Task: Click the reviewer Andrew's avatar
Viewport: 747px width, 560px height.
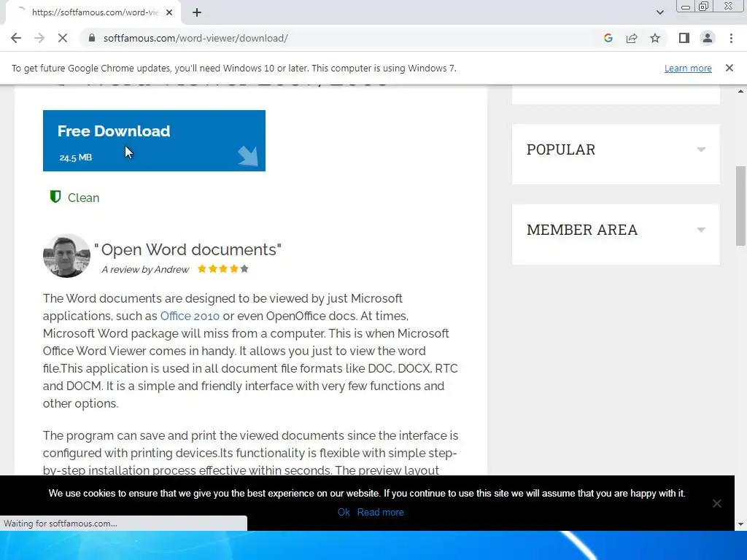Action: click(66, 256)
